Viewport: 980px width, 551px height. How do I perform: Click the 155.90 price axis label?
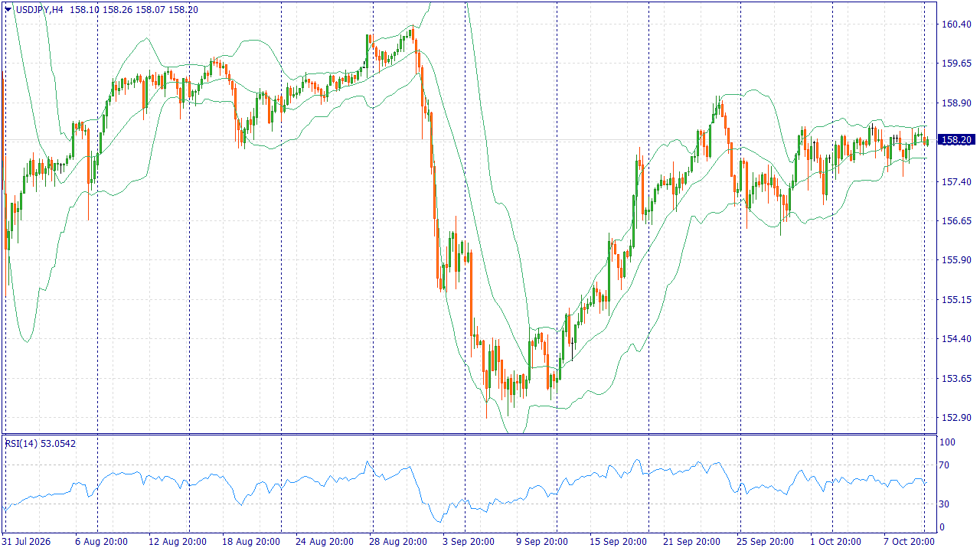[955, 260]
